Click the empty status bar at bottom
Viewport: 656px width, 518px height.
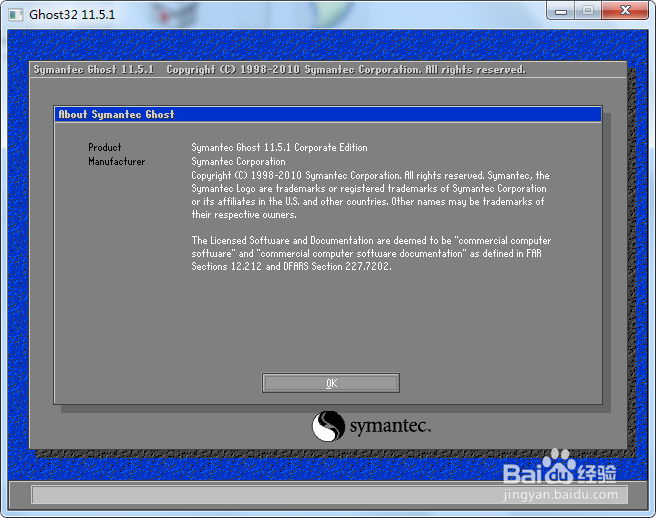(329, 494)
